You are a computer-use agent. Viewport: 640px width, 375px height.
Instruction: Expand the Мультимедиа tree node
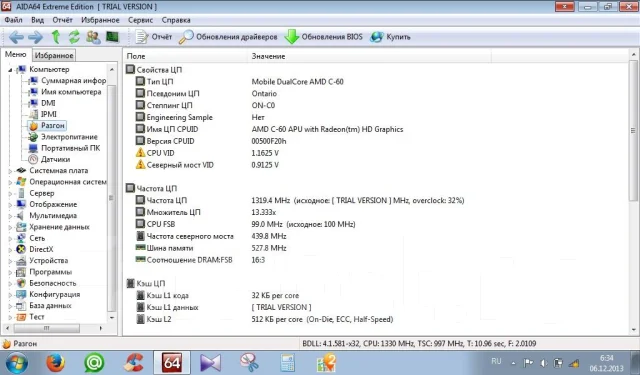10,216
